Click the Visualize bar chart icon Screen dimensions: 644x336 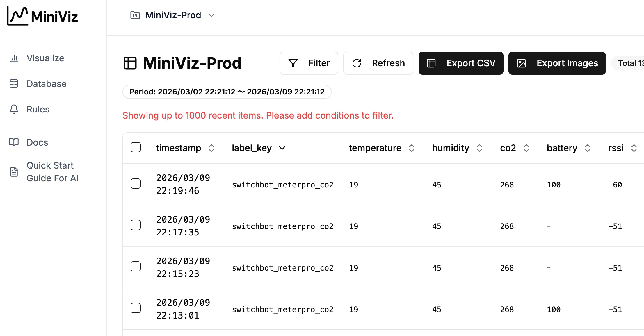14,58
